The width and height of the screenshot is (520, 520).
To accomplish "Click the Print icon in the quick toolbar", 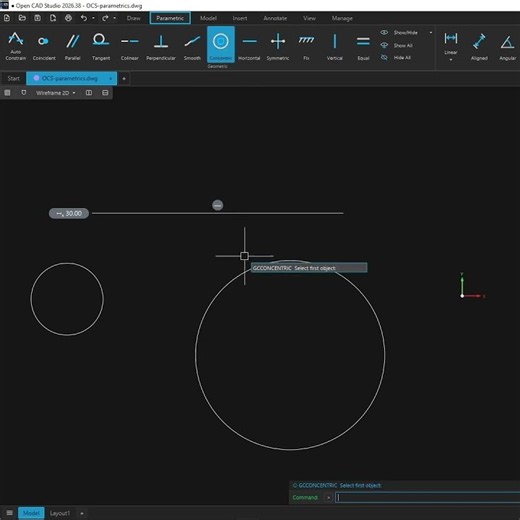I will click(x=68, y=18).
